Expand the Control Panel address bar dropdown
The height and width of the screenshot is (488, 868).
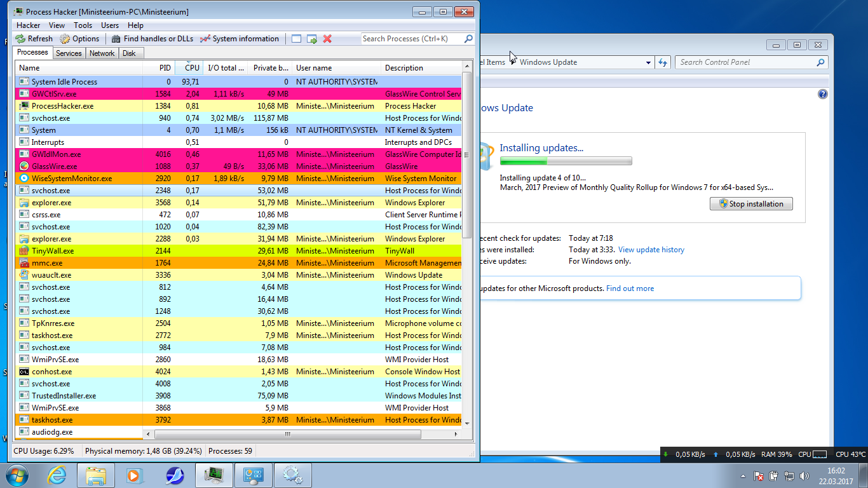click(648, 62)
